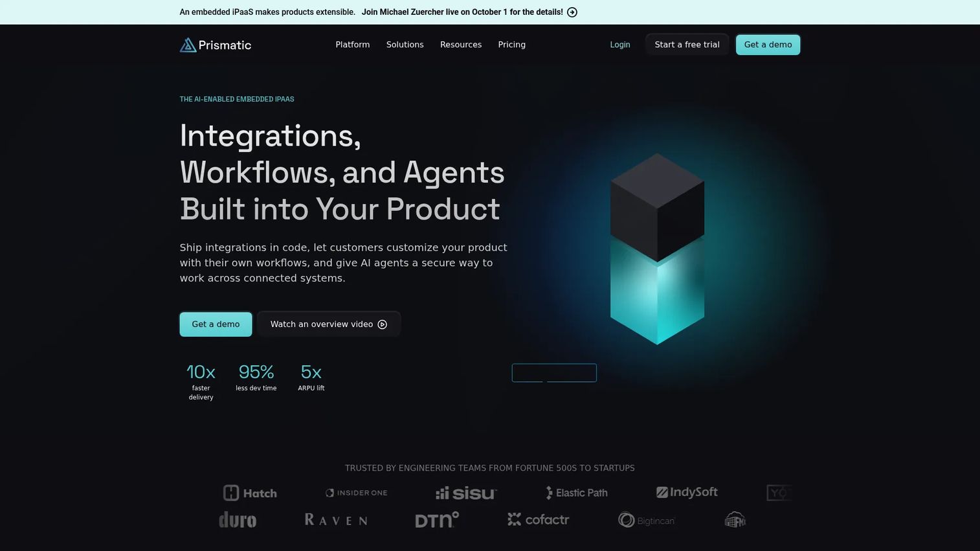Click the IndySoft logo
Image resolution: width=980 pixels, height=551 pixels.
[687, 492]
